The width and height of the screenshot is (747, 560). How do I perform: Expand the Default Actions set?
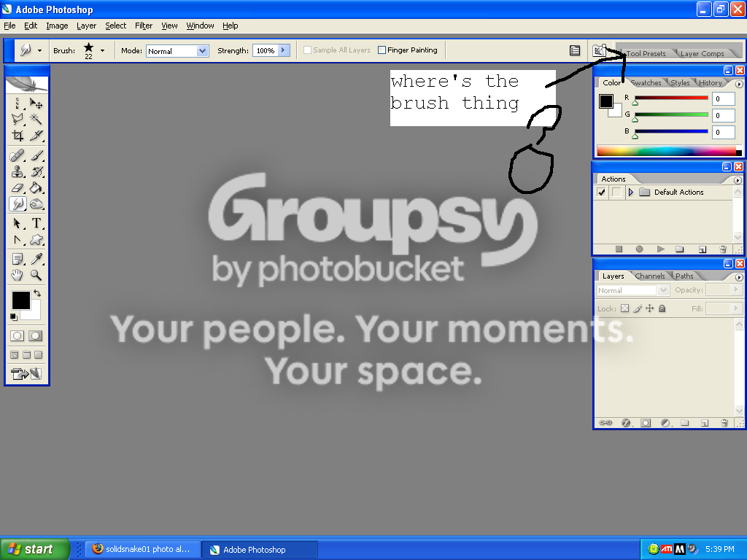(631, 192)
